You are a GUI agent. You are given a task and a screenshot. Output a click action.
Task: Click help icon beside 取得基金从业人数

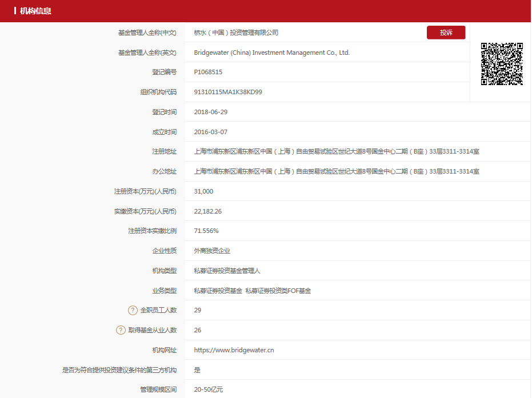(x=121, y=330)
